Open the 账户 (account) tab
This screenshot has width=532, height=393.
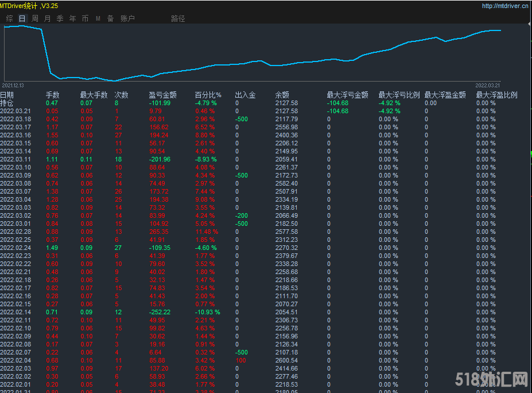(127, 18)
